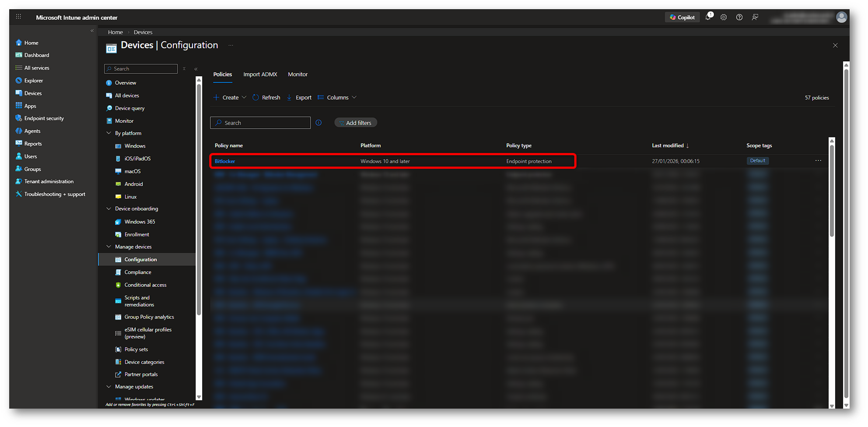Open the app launcher waffle icon
This screenshot has width=868, height=427.
point(18,17)
